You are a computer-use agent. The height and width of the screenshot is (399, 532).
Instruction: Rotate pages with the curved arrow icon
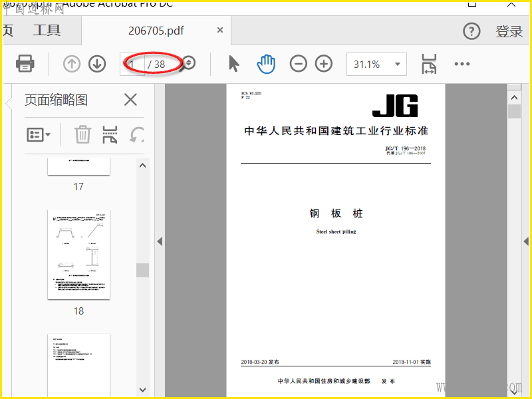click(x=136, y=134)
